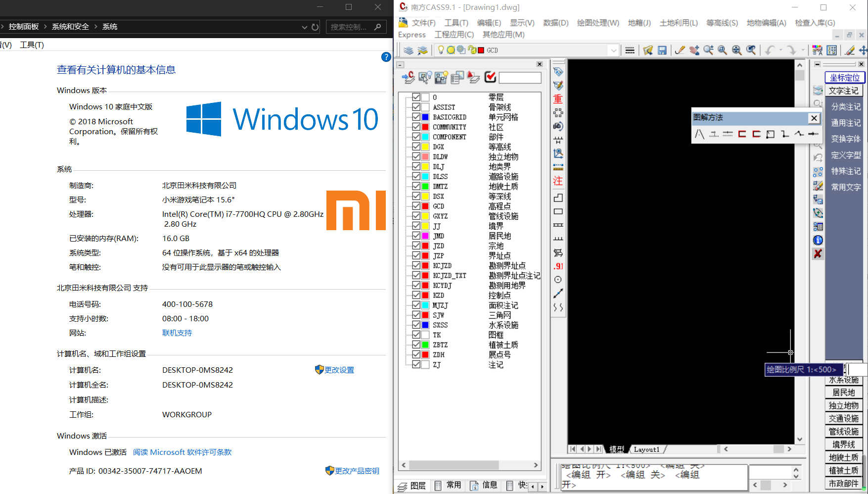This screenshot has height=494, width=868.
Task: Click the blue info icon in right strip
Action: click(x=818, y=240)
